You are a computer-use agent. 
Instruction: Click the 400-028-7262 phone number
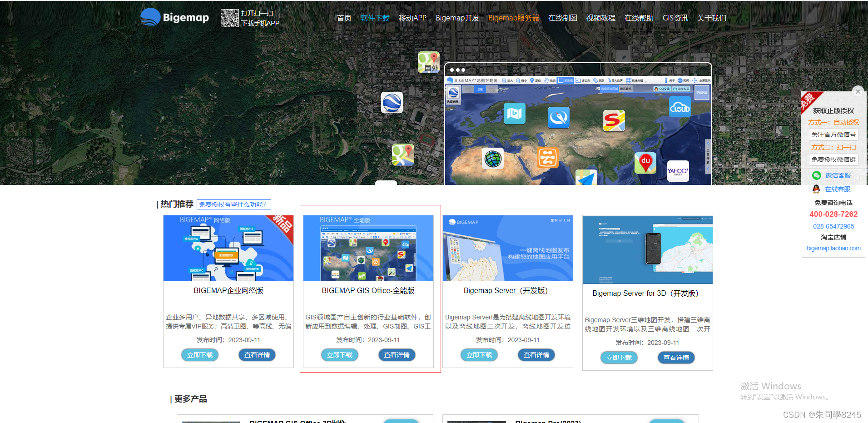833,214
